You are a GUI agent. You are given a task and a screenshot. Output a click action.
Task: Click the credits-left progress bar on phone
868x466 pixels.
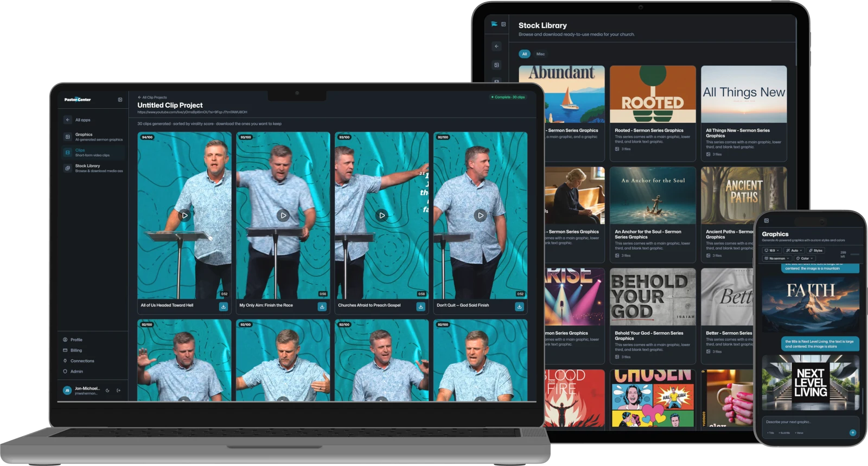(x=855, y=254)
